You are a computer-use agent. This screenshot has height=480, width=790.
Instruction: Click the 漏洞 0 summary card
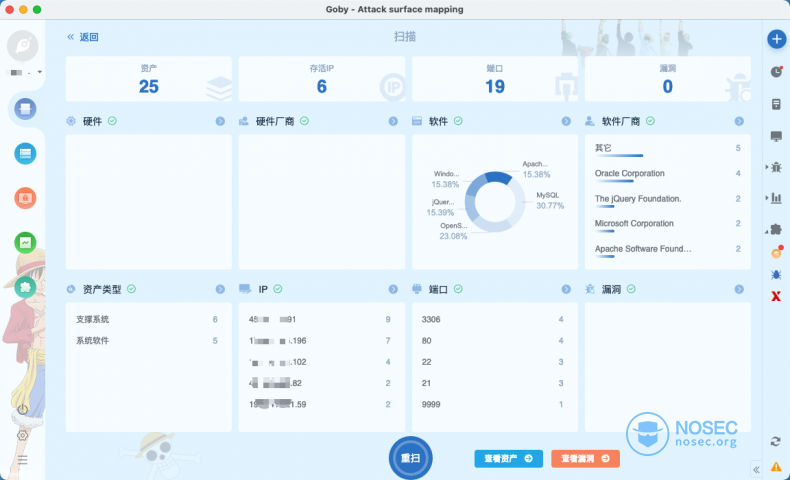point(668,79)
